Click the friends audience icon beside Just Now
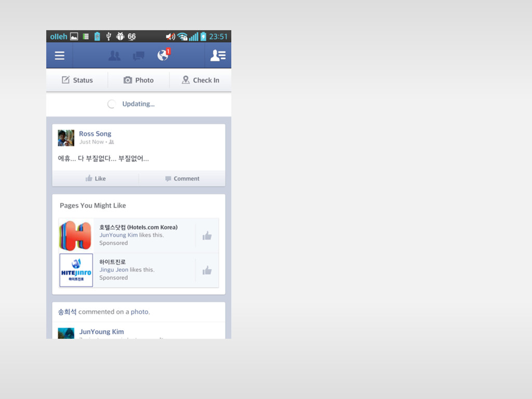The height and width of the screenshot is (399, 532). (111, 142)
